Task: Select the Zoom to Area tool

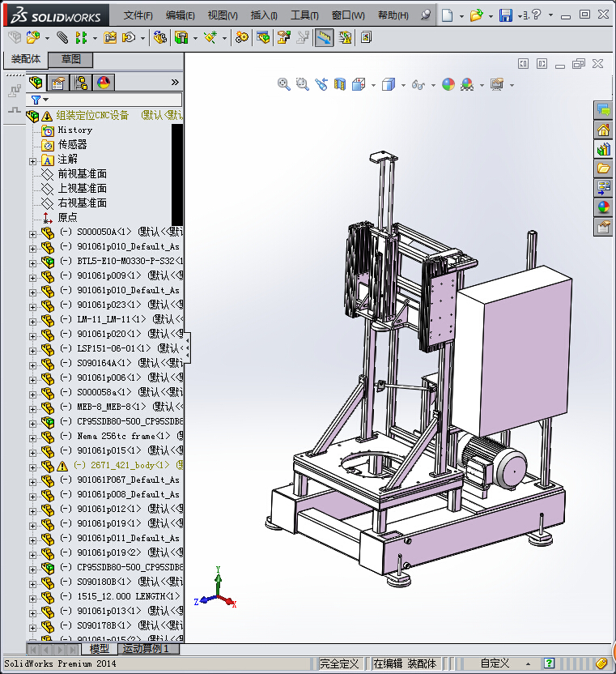Action: click(x=303, y=84)
